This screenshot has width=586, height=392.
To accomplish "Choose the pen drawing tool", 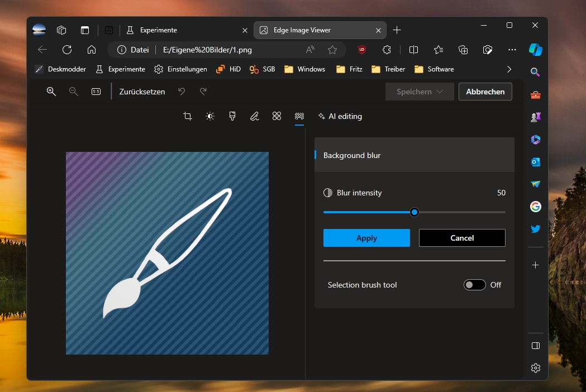I will coord(255,116).
